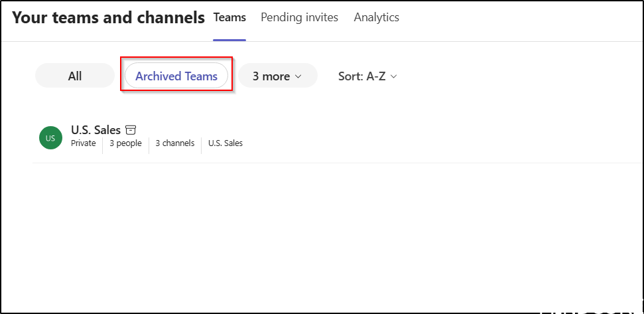Image resolution: width=644 pixels, height=314 pixels.
Task: Click the purple underline beneath Teams tab
Action: [x=229, y=40]
